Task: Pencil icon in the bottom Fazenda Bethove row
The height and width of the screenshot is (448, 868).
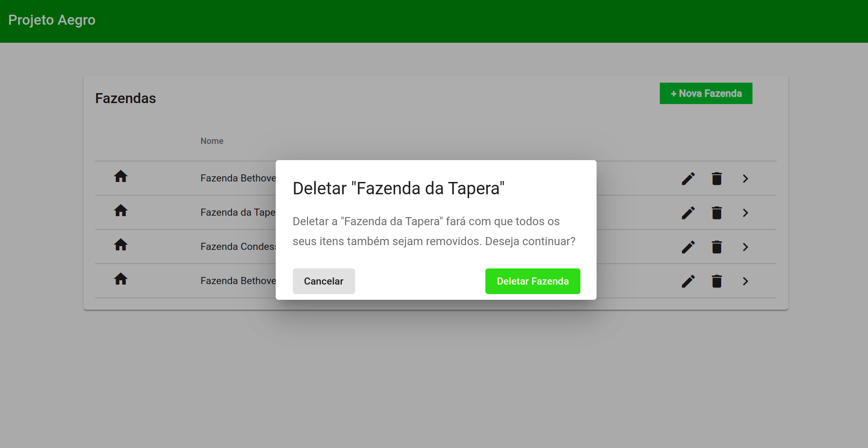Action: tap(688, 281)
